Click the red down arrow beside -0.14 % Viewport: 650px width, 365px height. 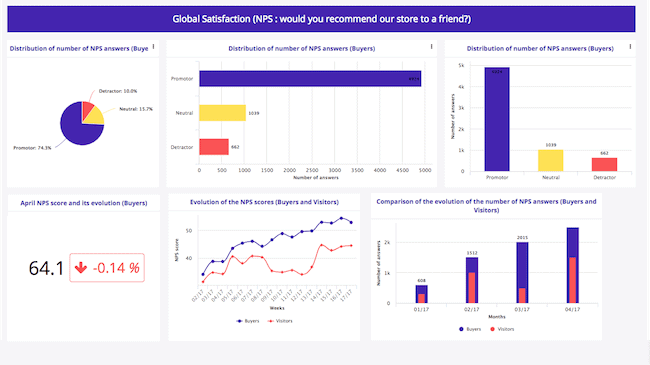click(81, 268)
